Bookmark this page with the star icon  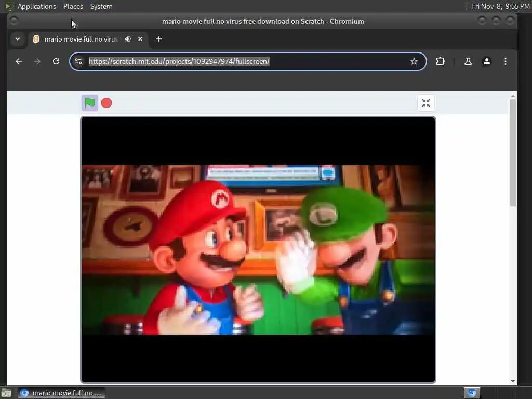point(414,61)
